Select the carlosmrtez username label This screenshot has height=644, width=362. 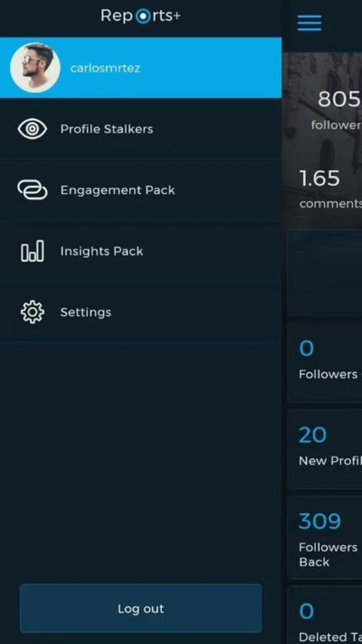tap(105, 68)
